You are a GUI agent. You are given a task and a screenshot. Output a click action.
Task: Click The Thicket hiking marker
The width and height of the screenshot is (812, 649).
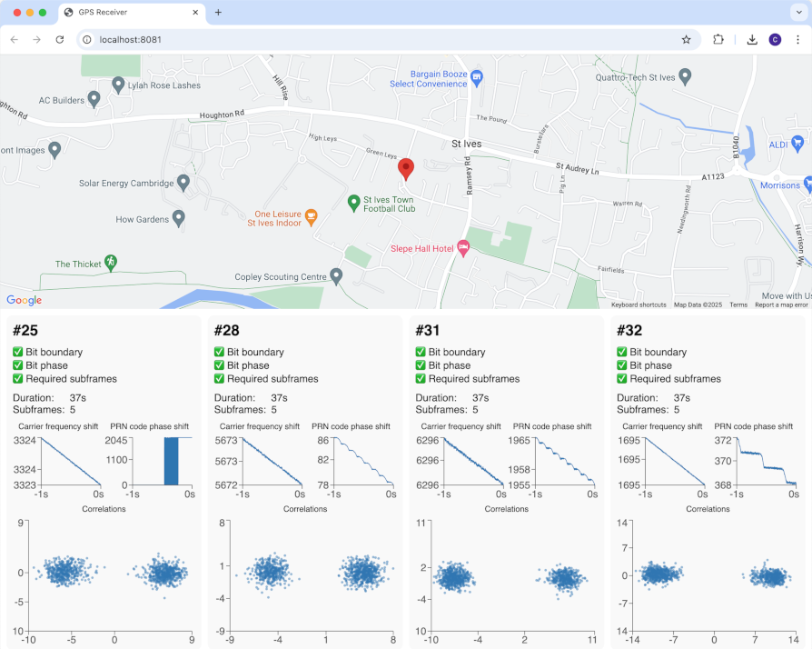(111, 263)
